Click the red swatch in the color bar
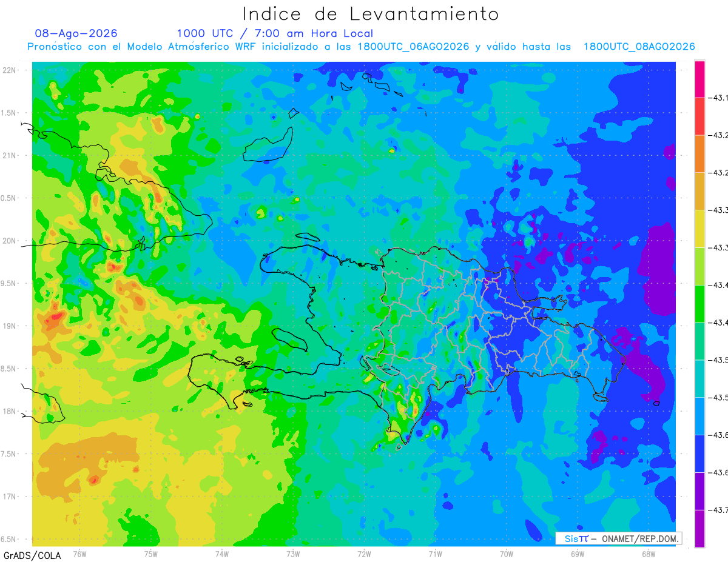 pyautogui.click(x=699, y=116)
